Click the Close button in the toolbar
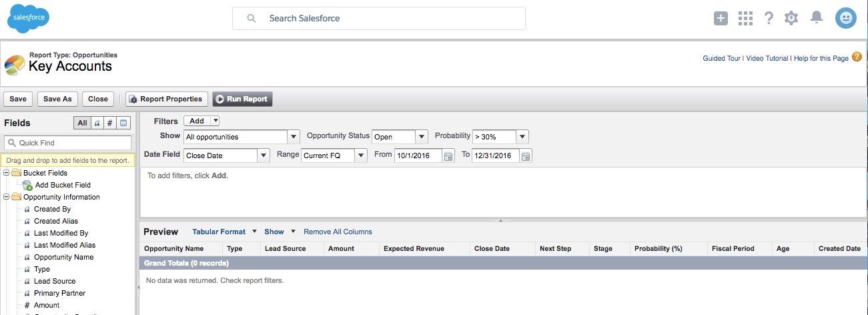868x315 pixels. tap(98, 99)
